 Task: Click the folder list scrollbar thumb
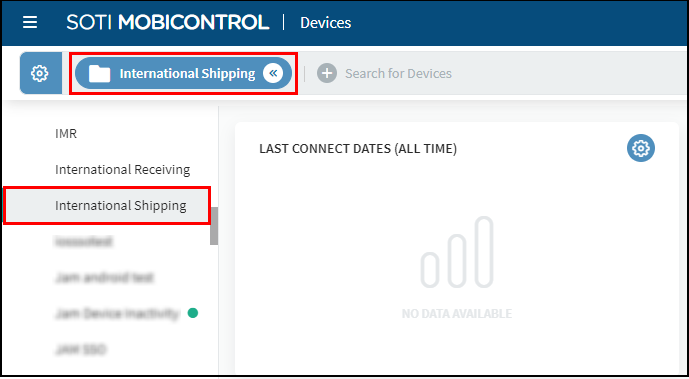tap(214, 226)
